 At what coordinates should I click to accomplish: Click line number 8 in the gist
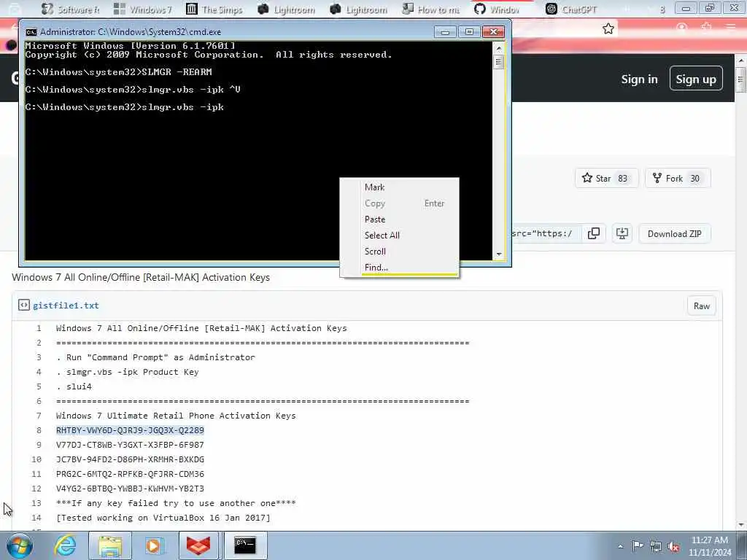[x=39, y=430]
